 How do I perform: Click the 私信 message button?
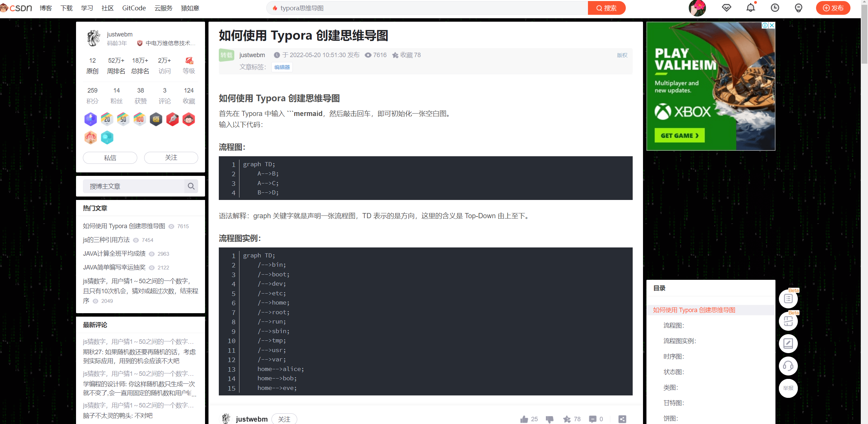click(110, 158)
